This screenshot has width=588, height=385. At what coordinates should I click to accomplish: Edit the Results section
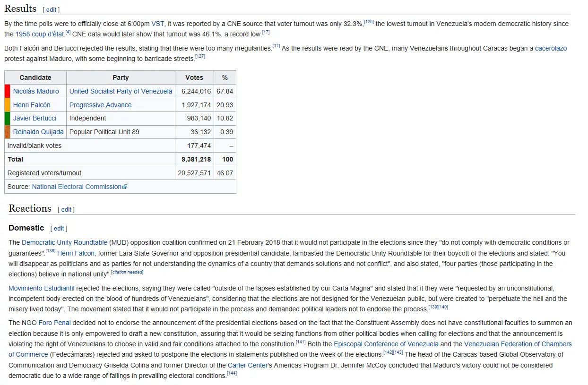[x=51, y=9]
